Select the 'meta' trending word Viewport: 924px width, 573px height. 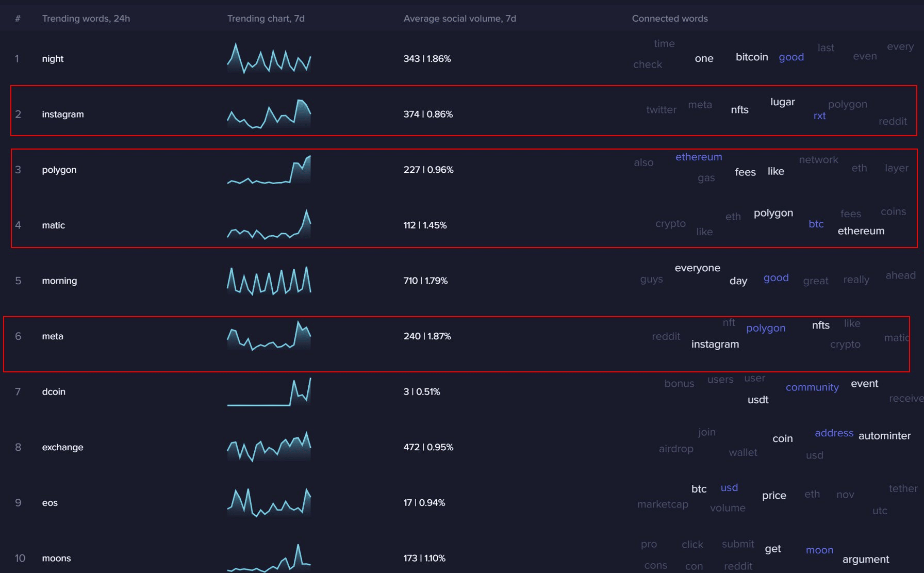[53, 336]
